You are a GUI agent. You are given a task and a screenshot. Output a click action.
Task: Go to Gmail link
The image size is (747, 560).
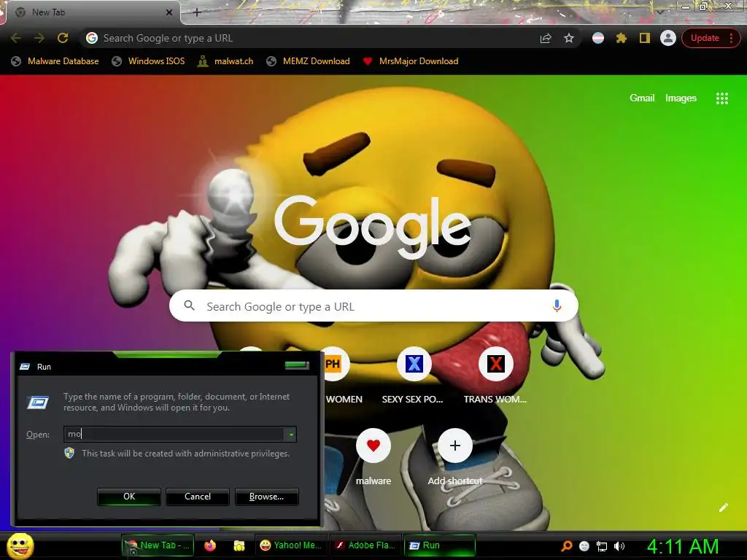pyautogui.click(x=642, y=98)
